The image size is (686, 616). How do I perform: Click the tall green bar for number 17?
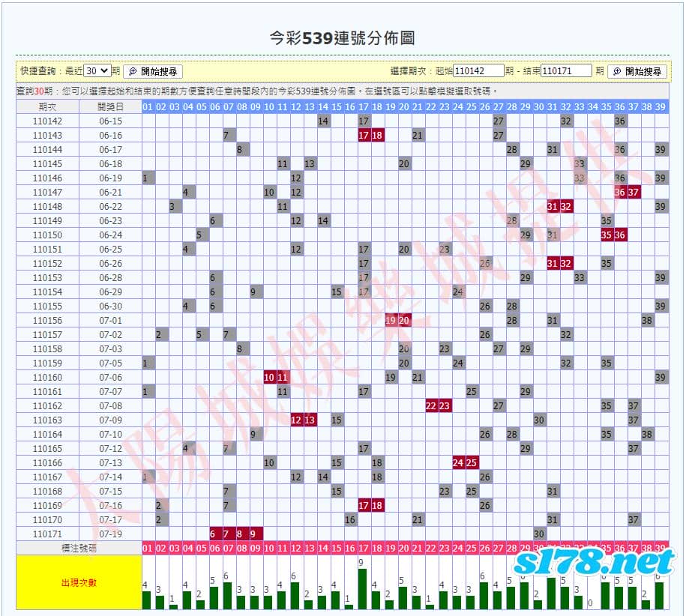[x=362, y=588]
